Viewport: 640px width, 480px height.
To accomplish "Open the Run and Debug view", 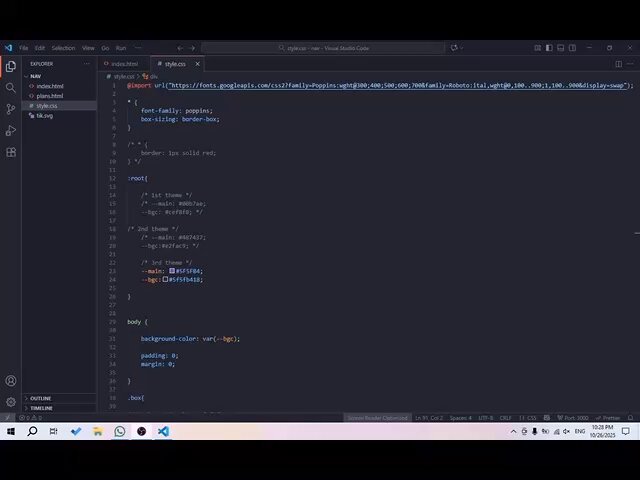I will [x=11, y=131].
